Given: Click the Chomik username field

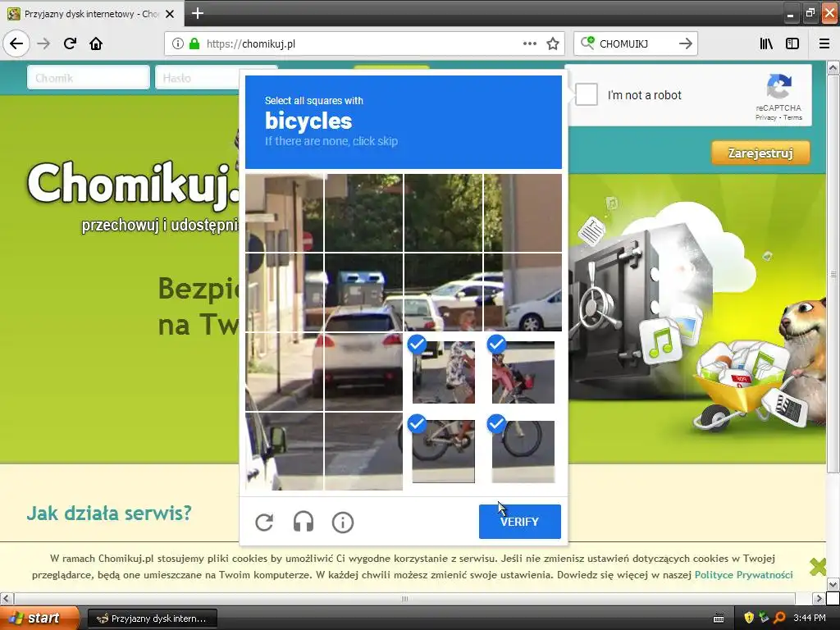Looking at the screenshot, I should (89, 78).
